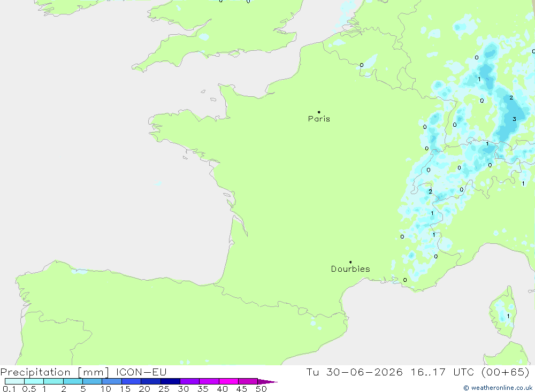Click the dark navy swatch between 25 and 30
This screenshot has width=535, height=392.
[170, 381]
